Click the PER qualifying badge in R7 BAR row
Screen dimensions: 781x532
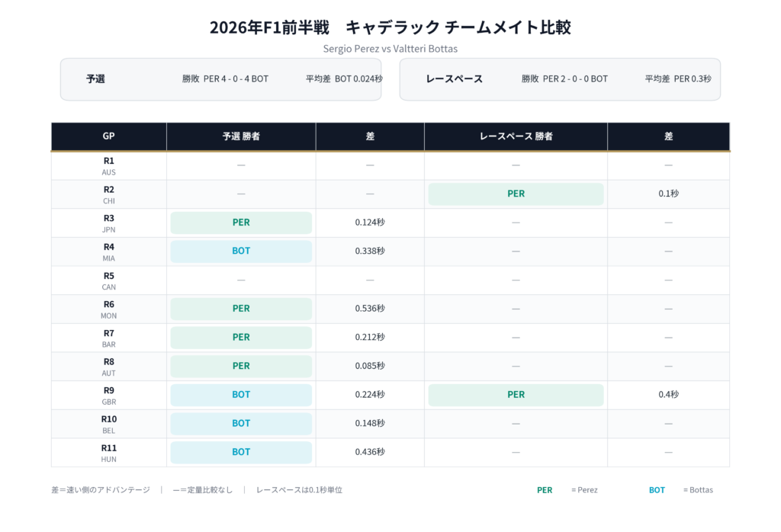(x=241, y=338)
